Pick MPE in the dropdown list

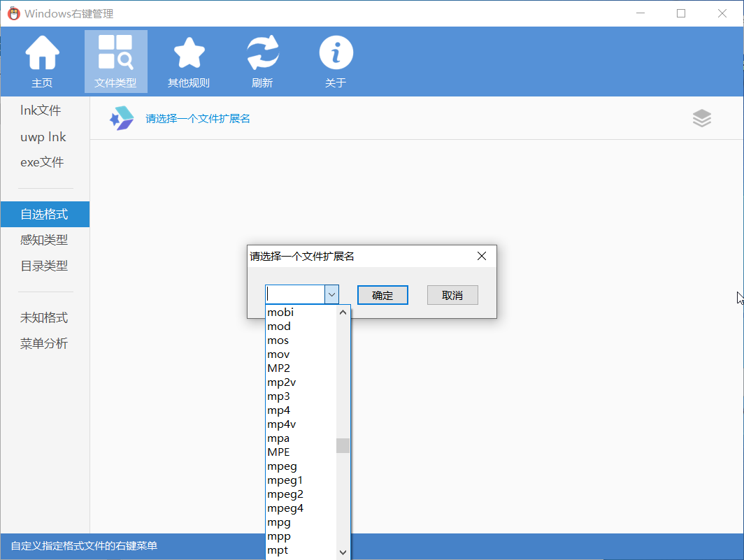click(301, 452)
